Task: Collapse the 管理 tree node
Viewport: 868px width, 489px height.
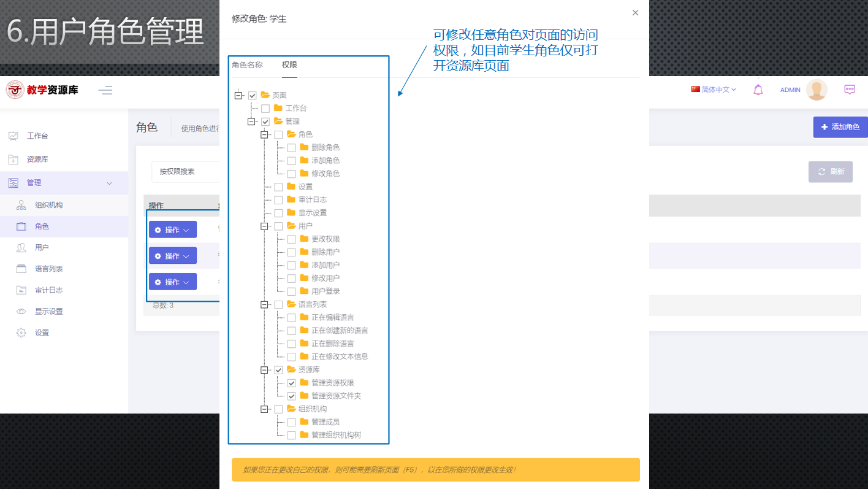Action: pyautogui.click(x=251, y=121)
